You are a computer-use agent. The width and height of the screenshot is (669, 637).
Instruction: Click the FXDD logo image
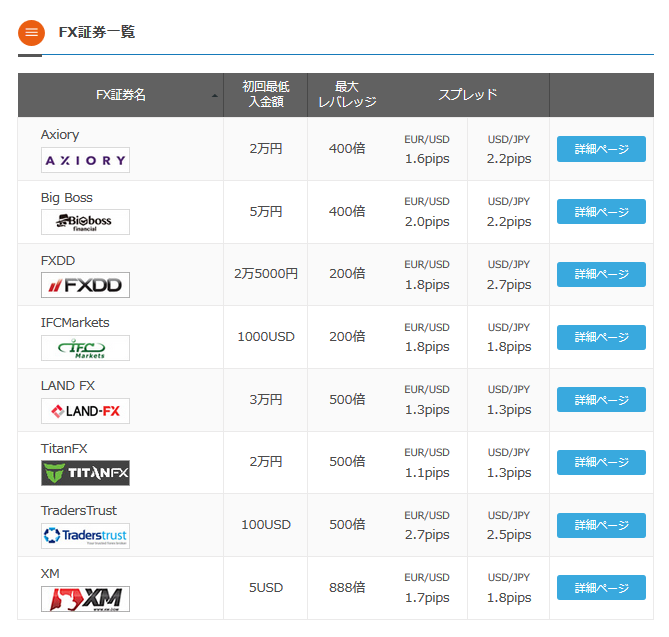(x=85, y=285)
